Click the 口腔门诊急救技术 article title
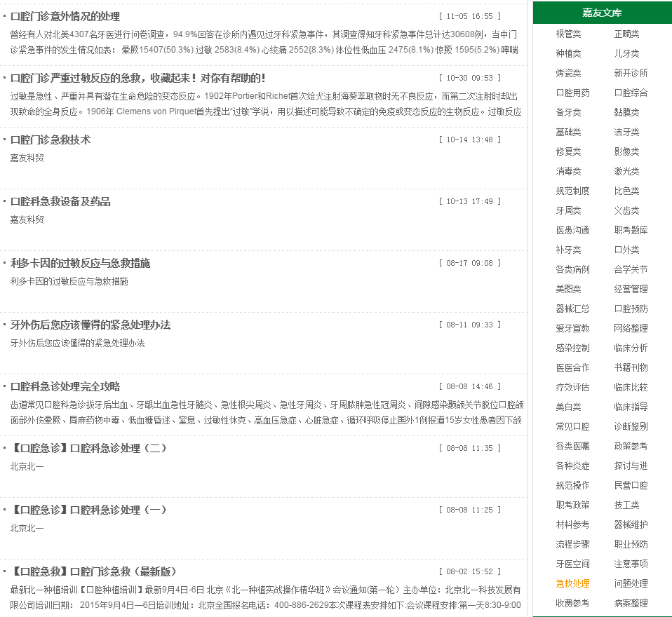This screenshot has height=617, width=672. [x=50, y=140]
